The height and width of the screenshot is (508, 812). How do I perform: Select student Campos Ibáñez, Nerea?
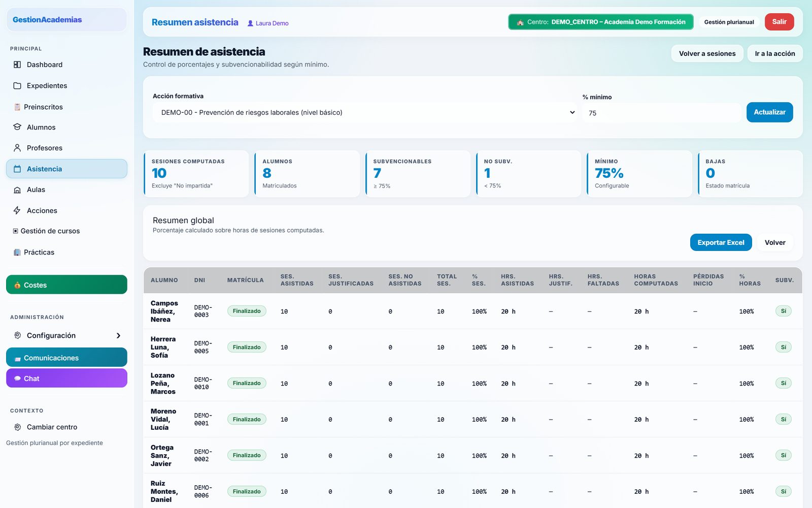pos(164,311)
